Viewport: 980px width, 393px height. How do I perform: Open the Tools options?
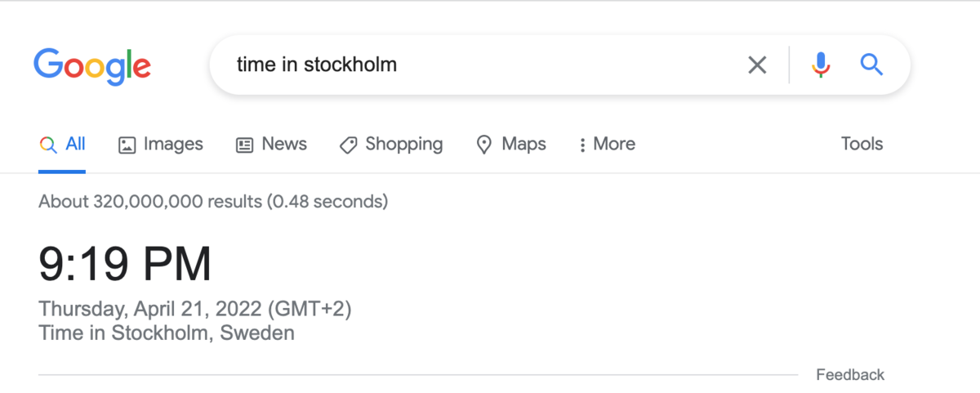tap(862, 145)
